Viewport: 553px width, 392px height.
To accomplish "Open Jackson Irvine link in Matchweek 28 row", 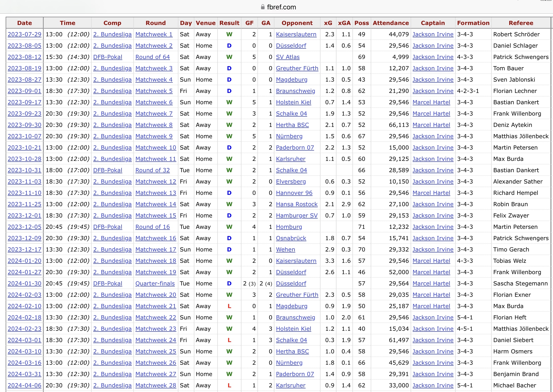I will click(433, 385).
